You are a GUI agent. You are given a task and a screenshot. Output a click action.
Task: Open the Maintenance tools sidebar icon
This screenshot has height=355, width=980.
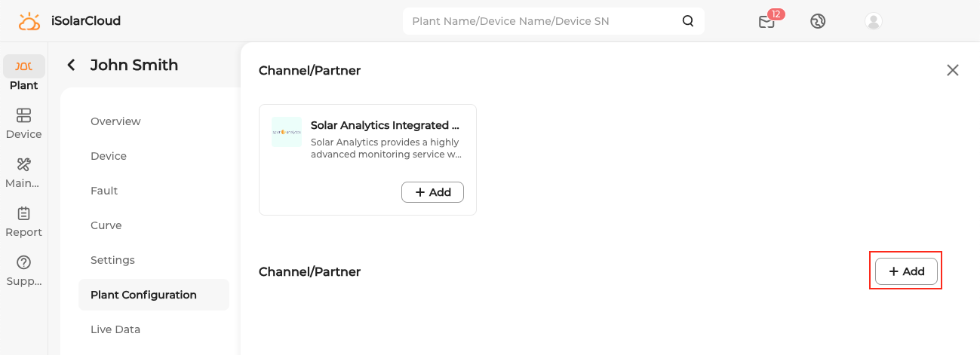point(23,173)
